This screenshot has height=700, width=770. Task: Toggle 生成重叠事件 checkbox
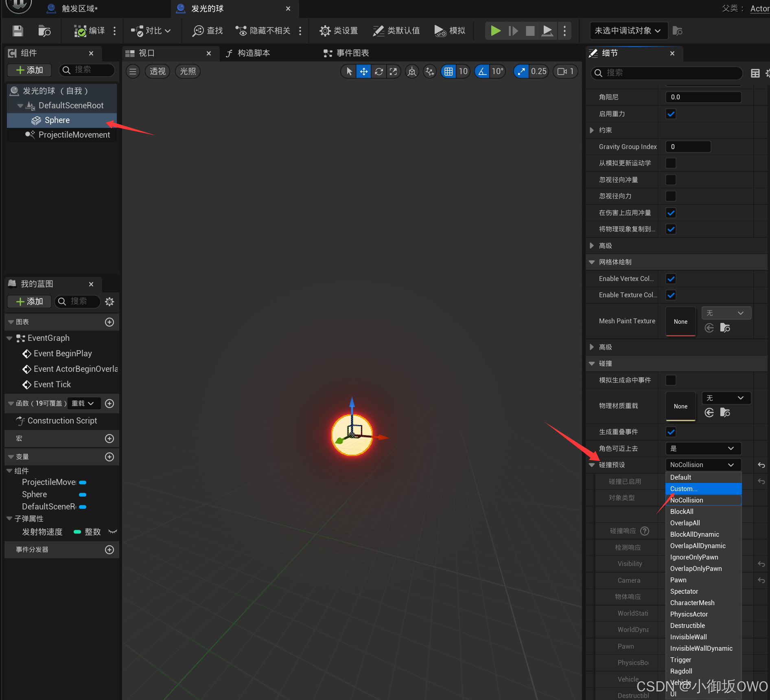671,432
